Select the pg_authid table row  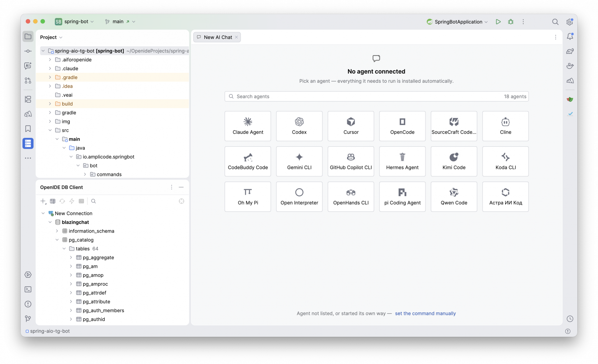tap(94, 319)
